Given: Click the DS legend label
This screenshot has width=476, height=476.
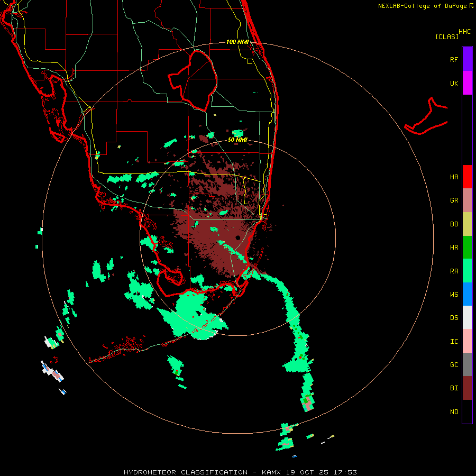Looking at the screenshot, I should click(454, 318).
